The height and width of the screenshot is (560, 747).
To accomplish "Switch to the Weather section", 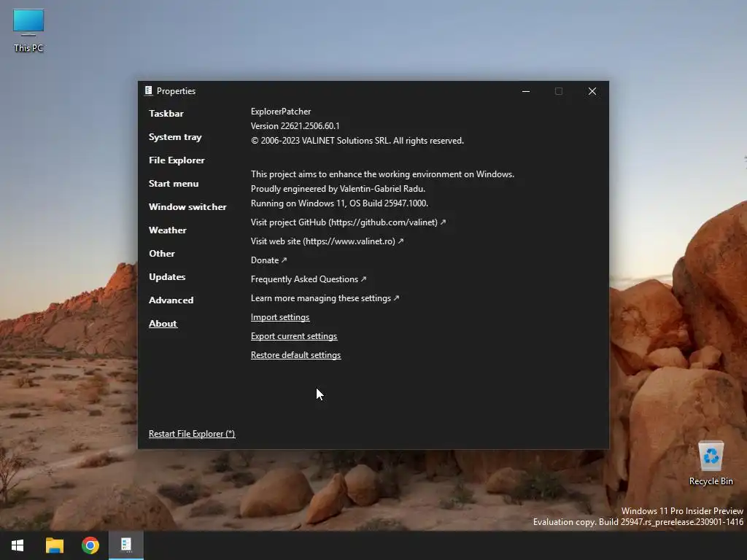I will pyautogui.click(x=168, y=230).
